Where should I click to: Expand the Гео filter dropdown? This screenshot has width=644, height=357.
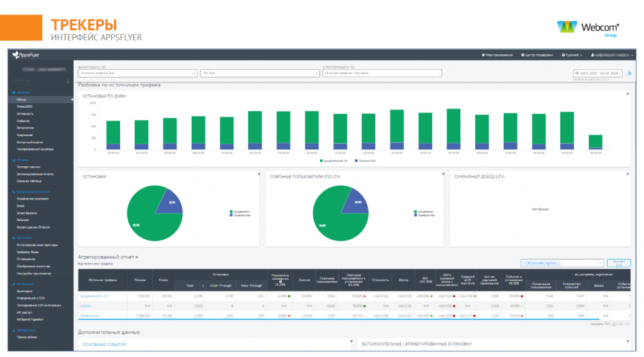(260, 73)
